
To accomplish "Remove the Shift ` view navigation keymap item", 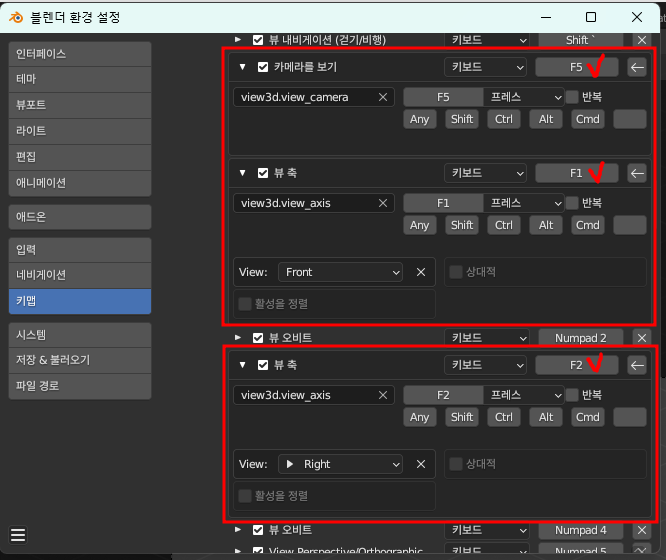I will click(x=642, y=40).
